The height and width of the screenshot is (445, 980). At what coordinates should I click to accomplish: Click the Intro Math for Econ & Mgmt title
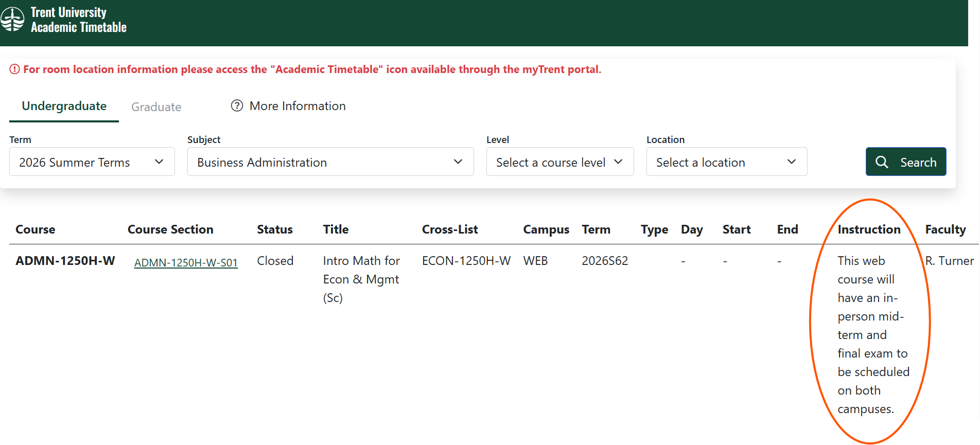coord(361,279)
